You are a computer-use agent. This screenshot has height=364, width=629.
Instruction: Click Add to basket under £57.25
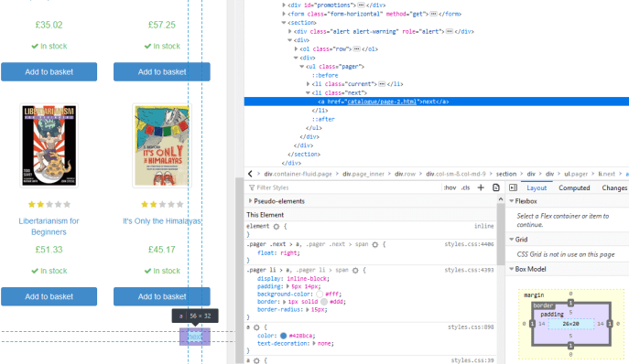click(x=162, y=71)
